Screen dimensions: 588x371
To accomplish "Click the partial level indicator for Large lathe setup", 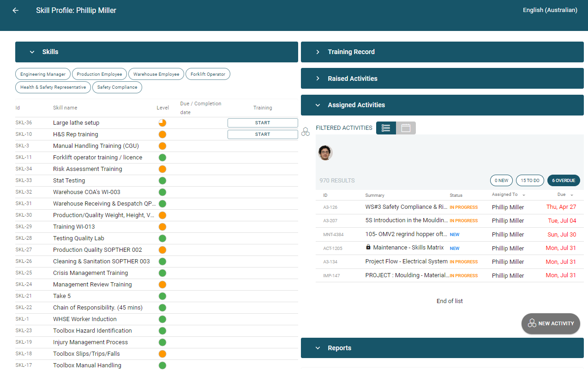I will coord(162,123).
